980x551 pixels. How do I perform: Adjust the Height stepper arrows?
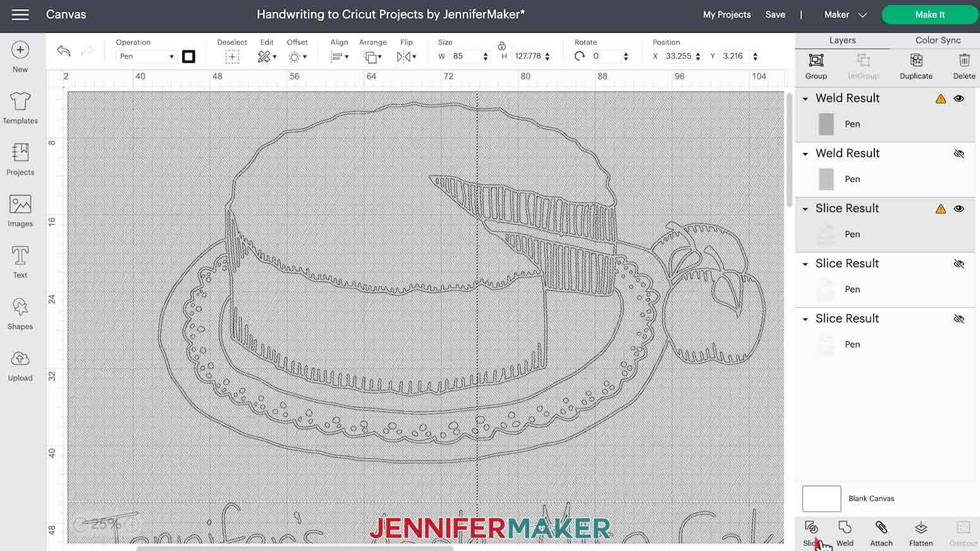[x=547, y=56]
